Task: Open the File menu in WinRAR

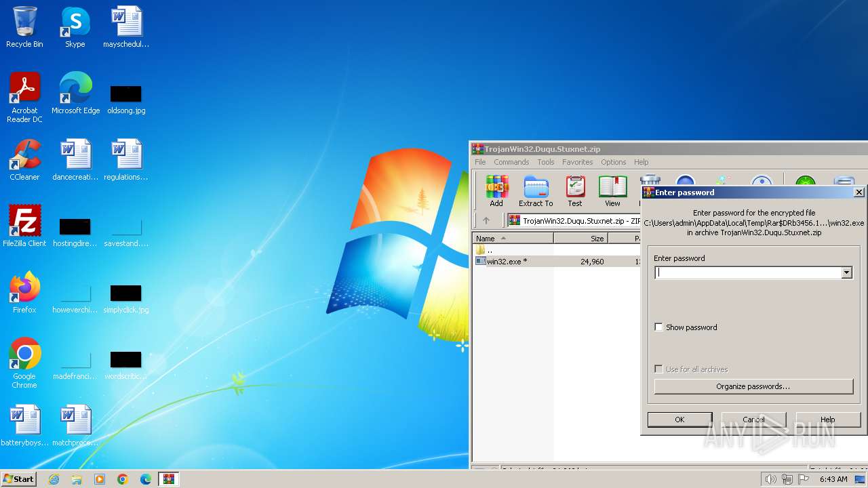Action: point(480,162)
